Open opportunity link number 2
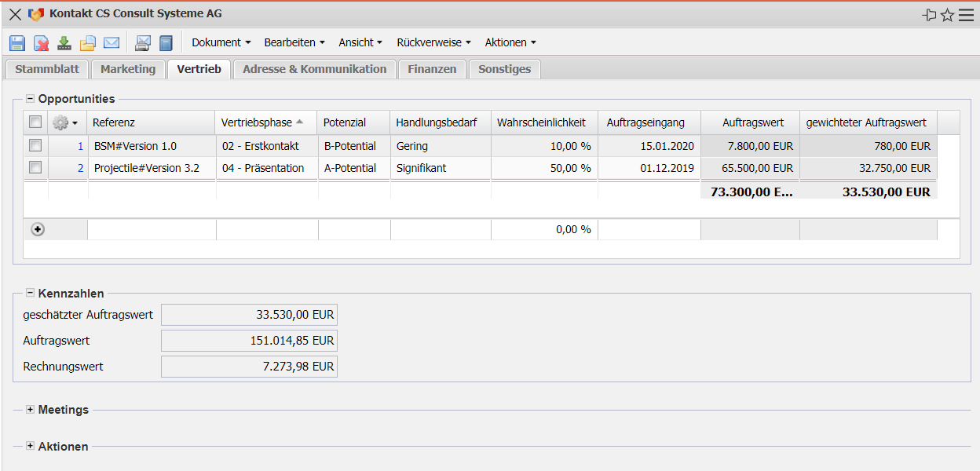980x471 pixels. pyautogui.click(x=80, y=168)
